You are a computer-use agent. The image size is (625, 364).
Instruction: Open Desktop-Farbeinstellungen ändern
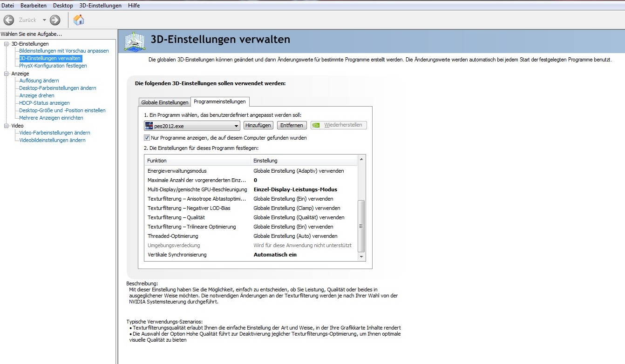[x=57, y=88]
